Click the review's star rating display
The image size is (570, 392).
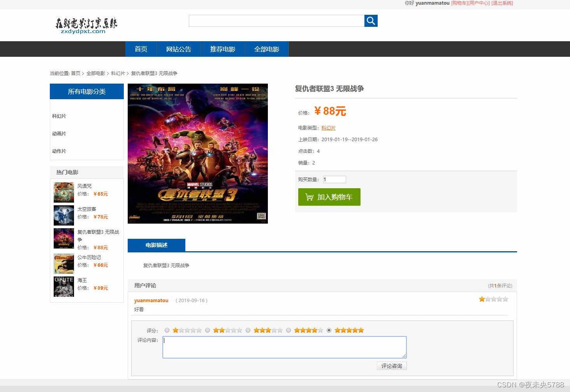click(494, 299)
